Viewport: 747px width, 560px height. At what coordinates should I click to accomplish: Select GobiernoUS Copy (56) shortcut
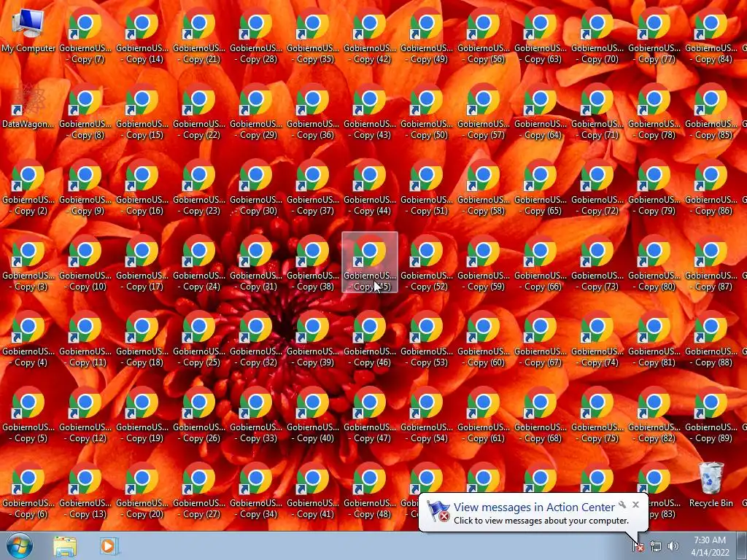[x=484, y=36]
